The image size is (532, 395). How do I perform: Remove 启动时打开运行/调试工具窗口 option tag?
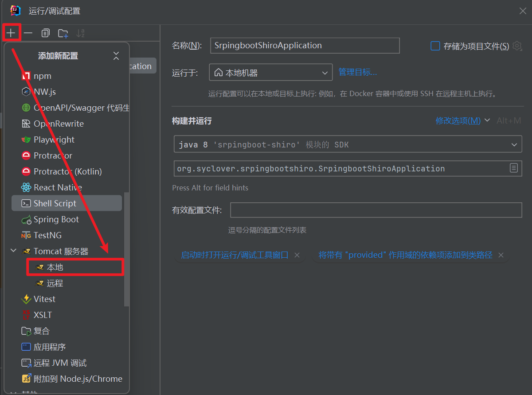tap(297, 255)
